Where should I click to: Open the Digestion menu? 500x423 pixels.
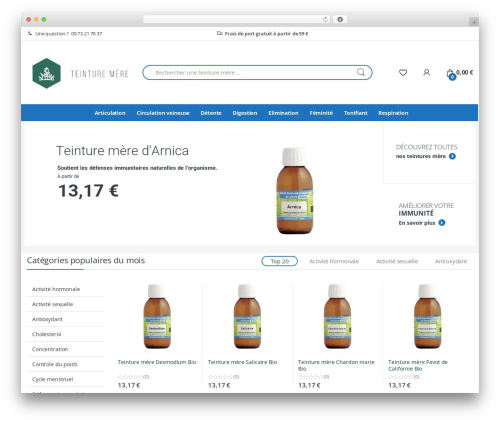click(x=245, y=113)
